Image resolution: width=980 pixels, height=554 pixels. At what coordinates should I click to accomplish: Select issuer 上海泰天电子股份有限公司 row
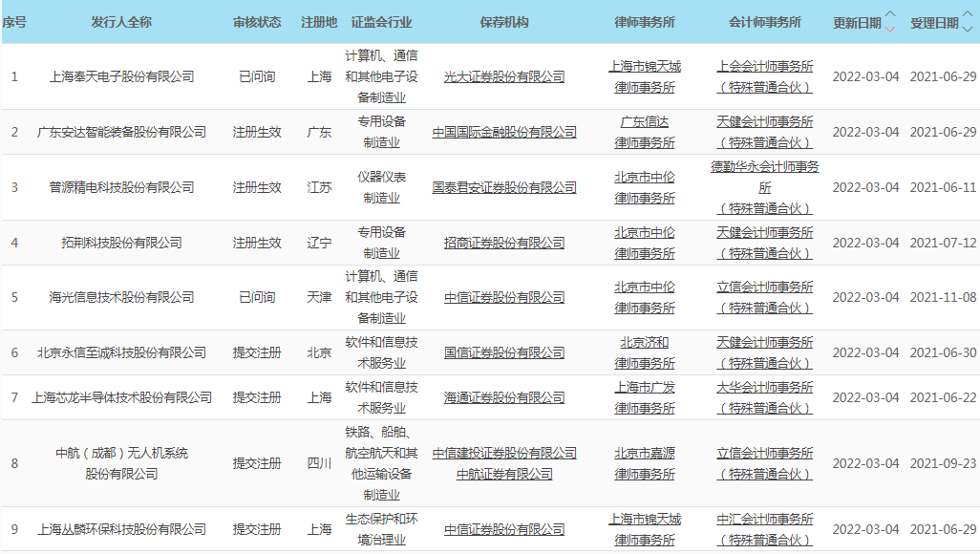click(121, 76)
